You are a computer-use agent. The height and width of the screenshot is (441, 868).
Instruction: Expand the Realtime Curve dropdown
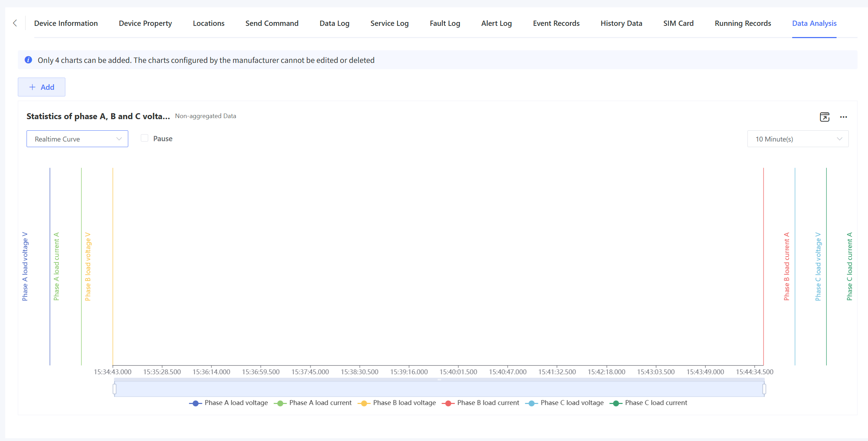pos(77,139)
